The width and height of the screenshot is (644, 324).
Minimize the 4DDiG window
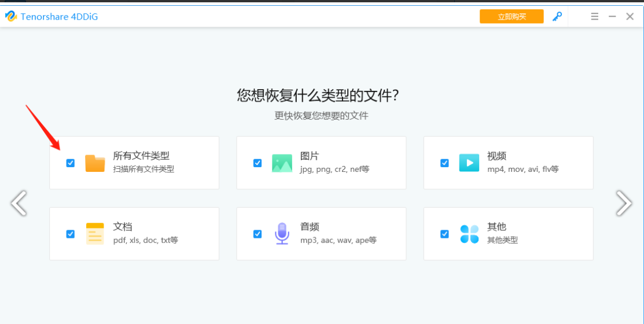pos(612,16)
